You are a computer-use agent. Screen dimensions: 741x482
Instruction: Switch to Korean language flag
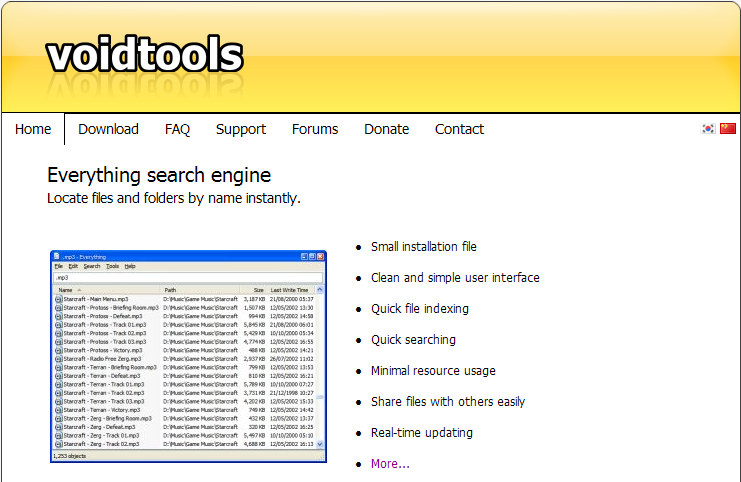708,129
